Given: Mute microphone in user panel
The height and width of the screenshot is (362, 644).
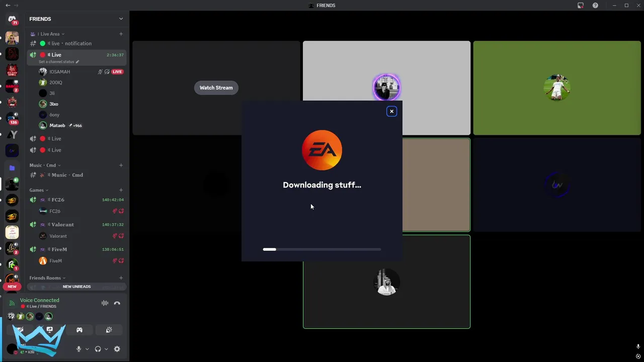Looking at the screenshot, I should pos(78,349).
